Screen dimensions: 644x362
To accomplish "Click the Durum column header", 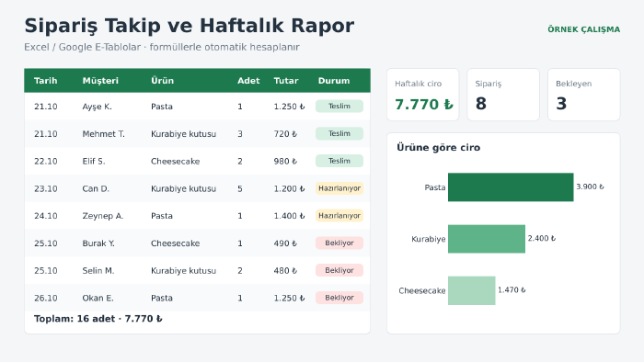I will coord(334,81).
